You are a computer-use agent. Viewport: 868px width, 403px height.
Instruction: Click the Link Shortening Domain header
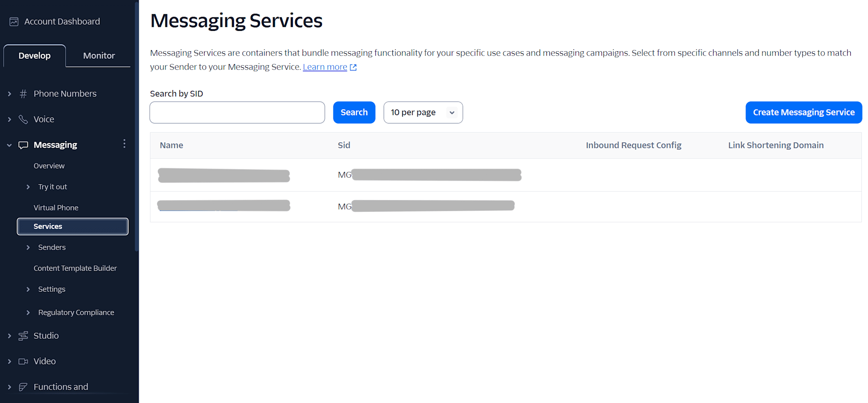776,145
